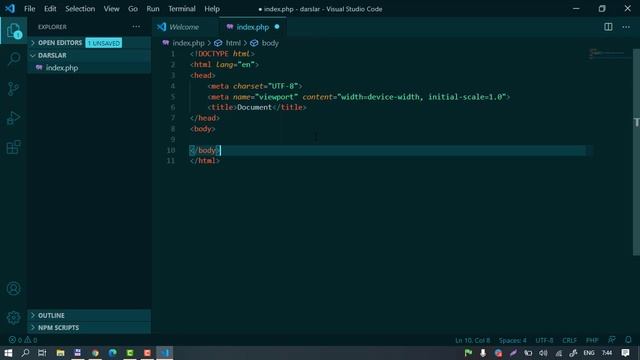Open Chrome from the taskbar
Viewport: 640px width, 360px height.
[95, 353]
